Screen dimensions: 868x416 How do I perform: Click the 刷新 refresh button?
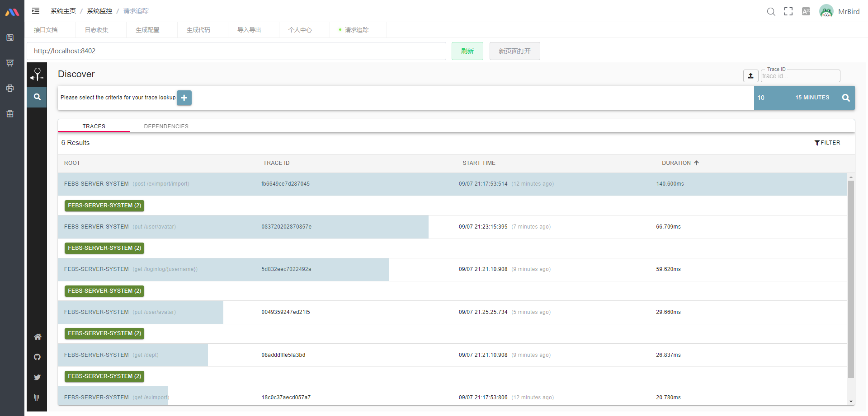[467, 51]
